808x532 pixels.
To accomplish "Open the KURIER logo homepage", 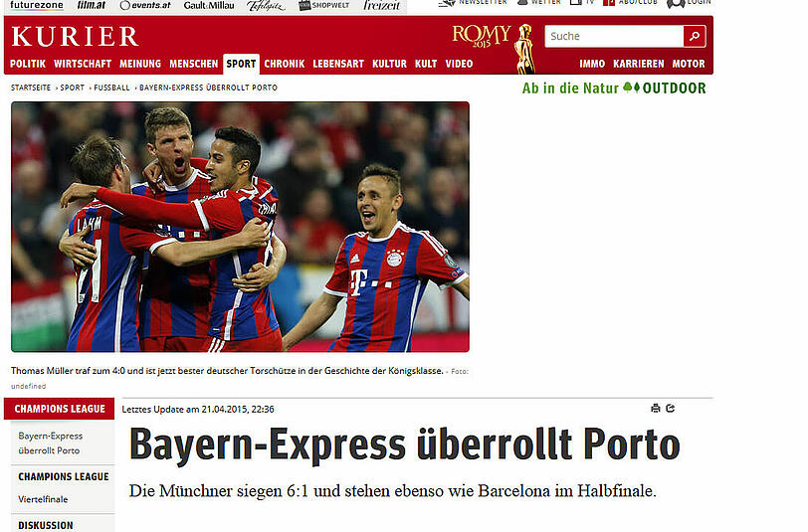I will (x=75, y=37).
